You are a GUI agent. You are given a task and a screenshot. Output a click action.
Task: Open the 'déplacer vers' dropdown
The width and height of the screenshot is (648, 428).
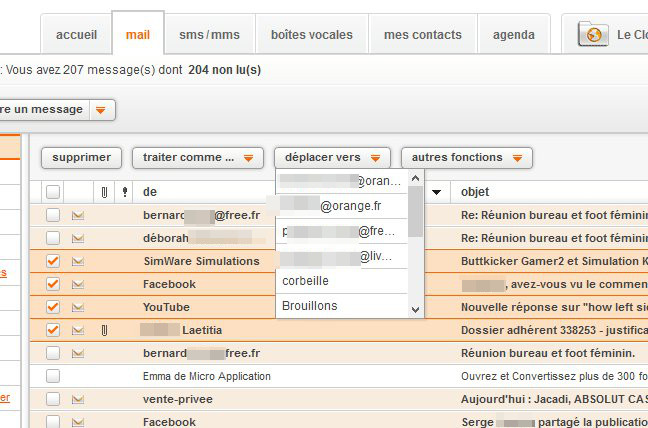pos(332,158)
